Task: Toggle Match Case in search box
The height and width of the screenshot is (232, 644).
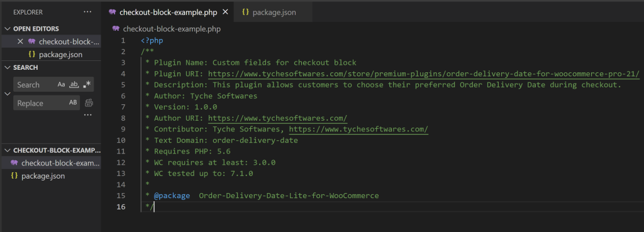Action: pos(61,85)
